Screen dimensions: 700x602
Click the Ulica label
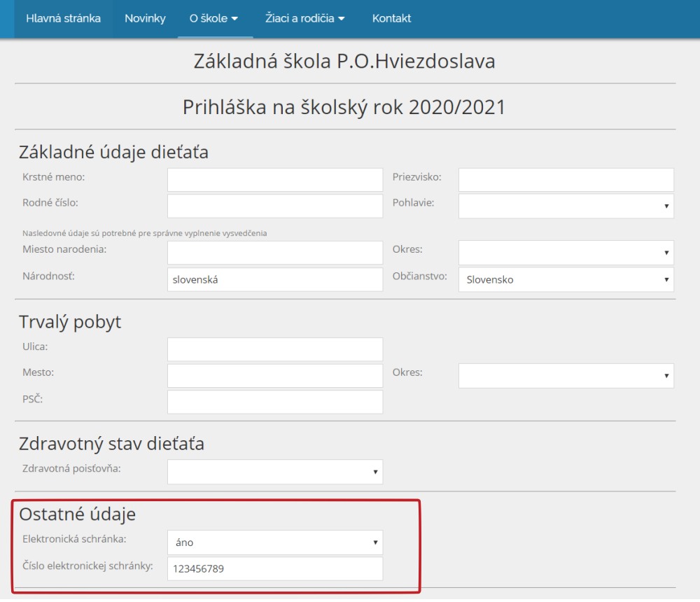(x=35, y=346)
